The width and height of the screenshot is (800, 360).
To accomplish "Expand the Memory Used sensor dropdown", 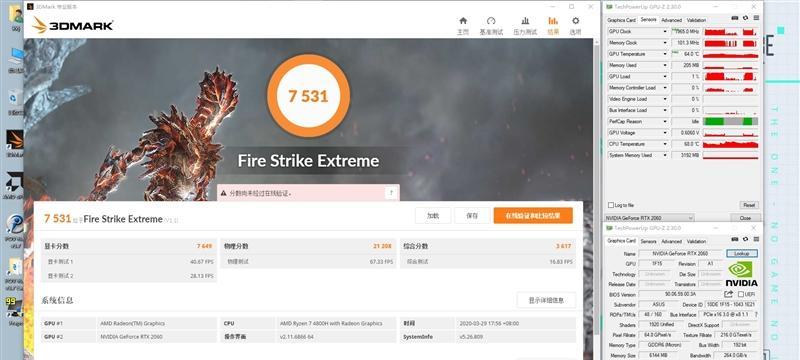I will 665,65.
